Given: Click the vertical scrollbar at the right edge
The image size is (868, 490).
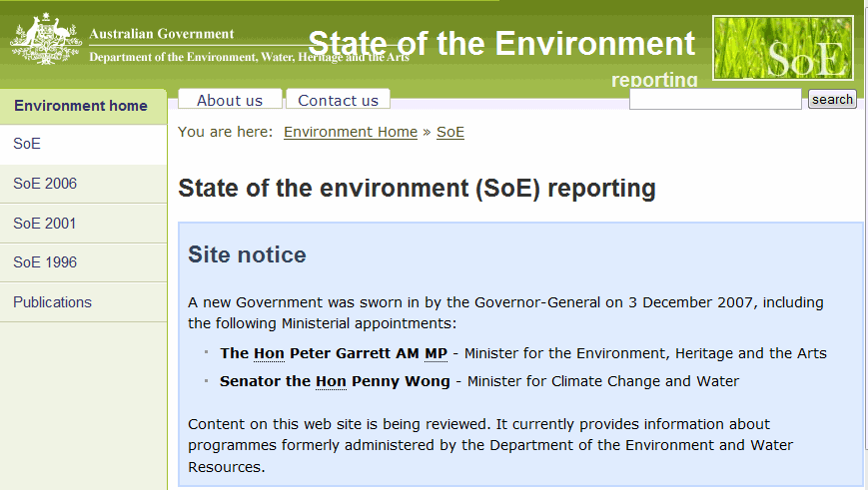Looking at the screenshot, I should tap(866, 245).
